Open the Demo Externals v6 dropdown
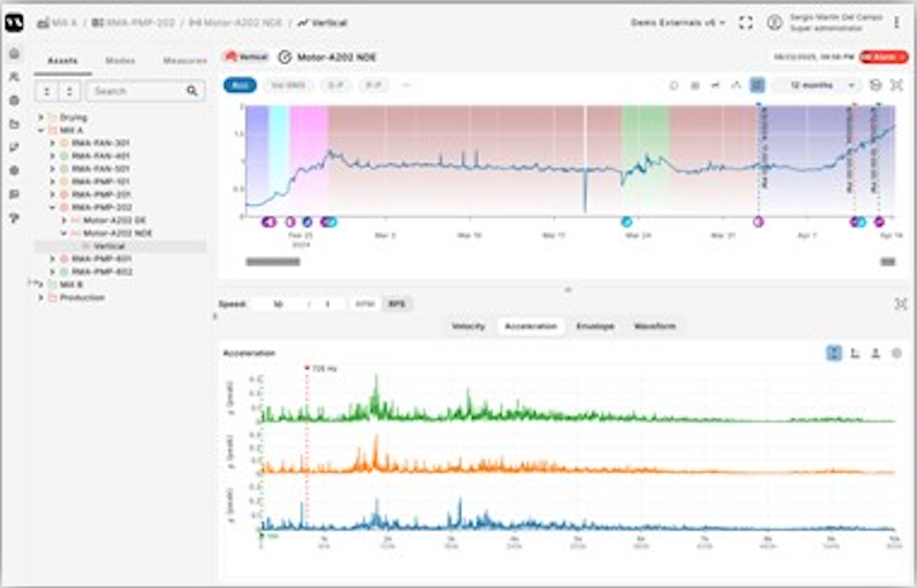The image size is (917, 588). click(678, 23)
